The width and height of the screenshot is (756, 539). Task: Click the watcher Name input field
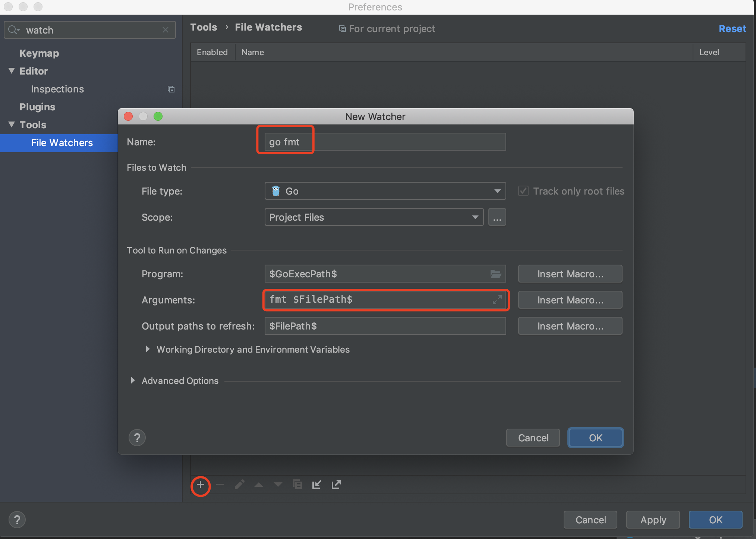385,142
